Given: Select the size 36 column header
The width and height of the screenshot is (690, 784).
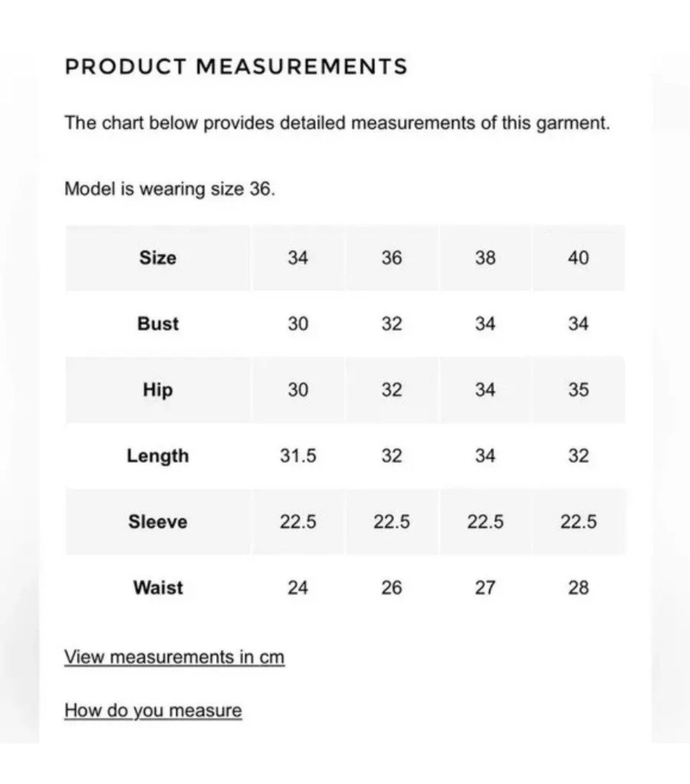Looking at the screenshot, I should pos(392,258).
